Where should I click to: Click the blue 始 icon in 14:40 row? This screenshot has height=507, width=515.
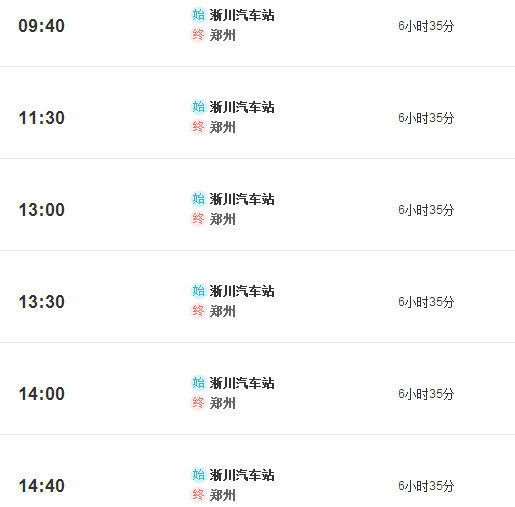[198, 475]
